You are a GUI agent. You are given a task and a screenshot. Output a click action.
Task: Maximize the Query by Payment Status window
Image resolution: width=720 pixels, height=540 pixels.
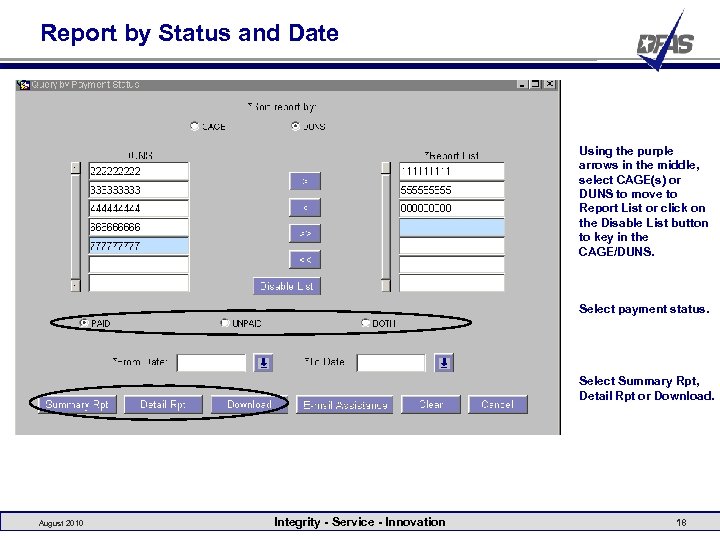535,84
